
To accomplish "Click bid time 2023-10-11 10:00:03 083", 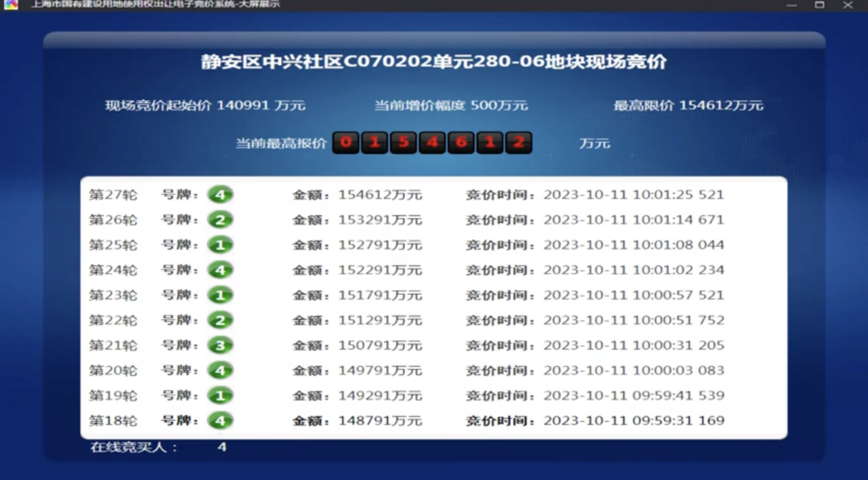I will 634,370.
